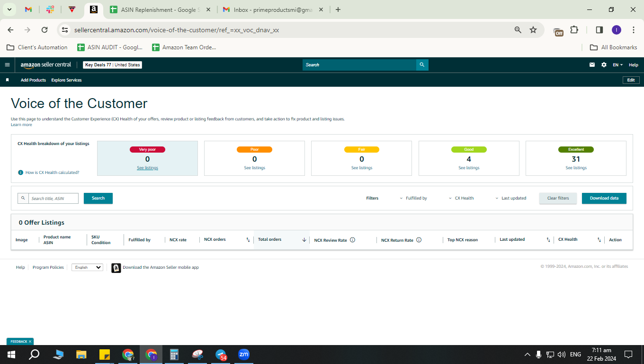Click the search magnifier button in header
Image resolution: width=644 pixels, height=364 pixels.
(422, 65)
